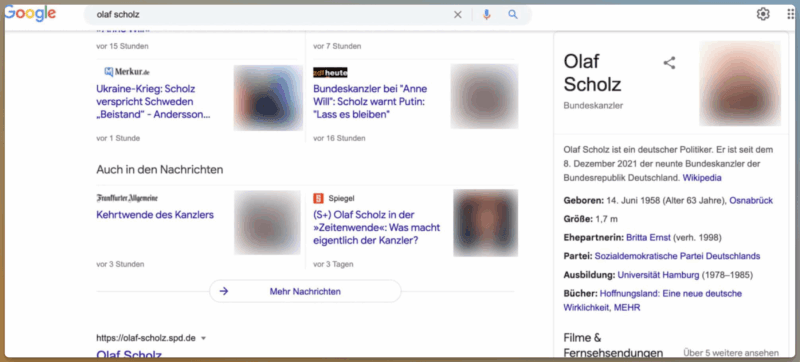Click the vor 7 Stunden timestamp
The height and width of the screenshot is (362, 800).
point(337,46)
